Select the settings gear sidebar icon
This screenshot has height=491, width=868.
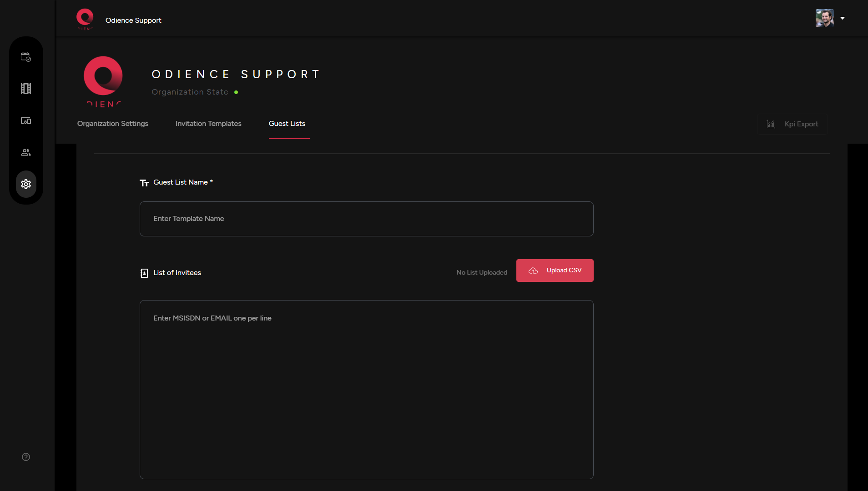(x=26, y=184)
